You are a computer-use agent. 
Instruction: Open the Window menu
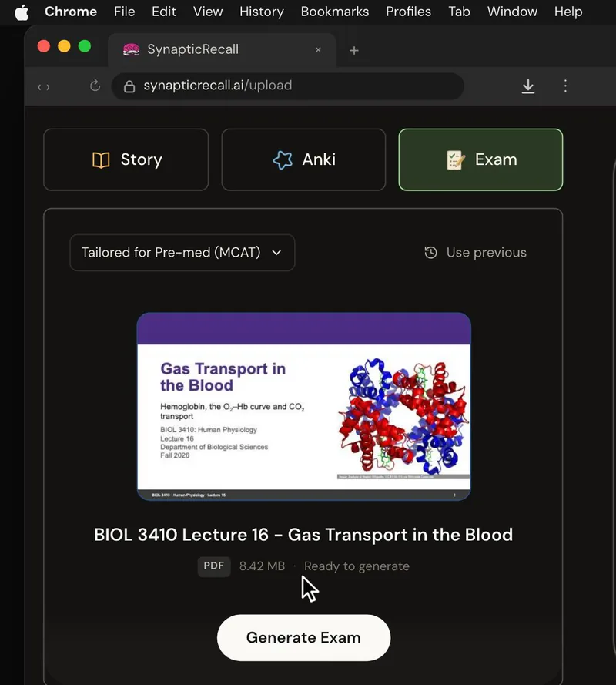pyautogui.click(x=512, y=12)
